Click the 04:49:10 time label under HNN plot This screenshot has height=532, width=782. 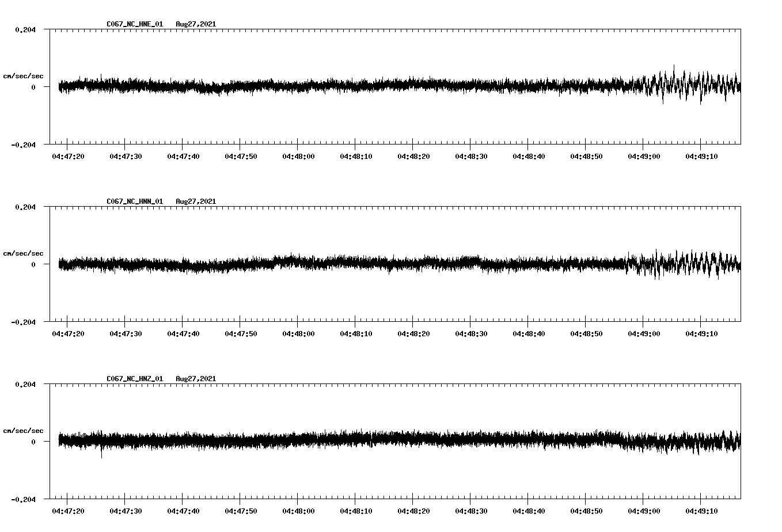pyautogui.click(x=701, y=333)
